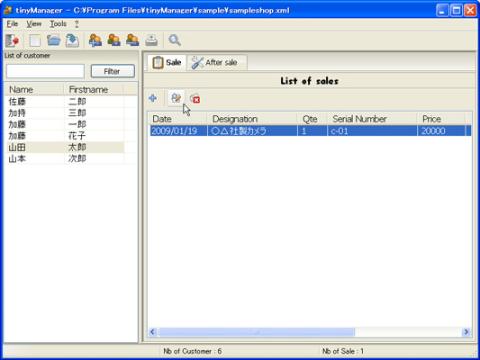Screen dimensions: 480x360
Task: Focus the customer filter text field
Action: click(x=45, y=71)
